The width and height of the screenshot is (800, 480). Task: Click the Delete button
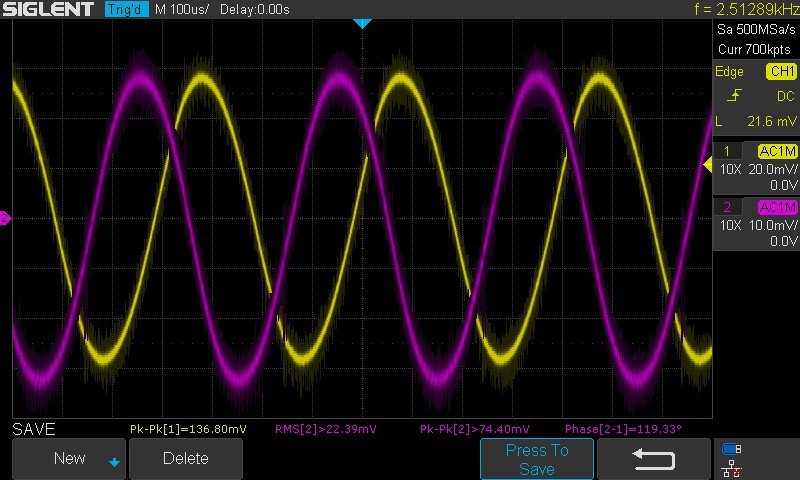pyautogui.click(x=186, y=459)
